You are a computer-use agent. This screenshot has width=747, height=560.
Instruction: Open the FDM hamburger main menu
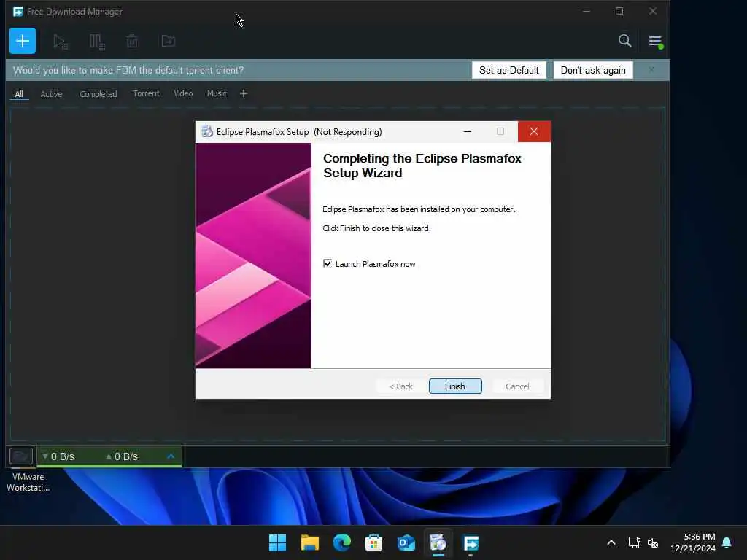(x=656, y=42)
